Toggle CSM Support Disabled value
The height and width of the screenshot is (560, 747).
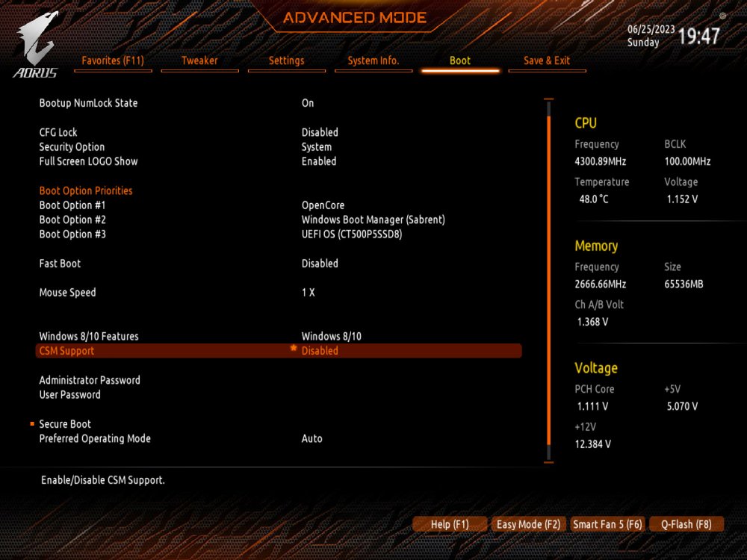coord(320,351)
